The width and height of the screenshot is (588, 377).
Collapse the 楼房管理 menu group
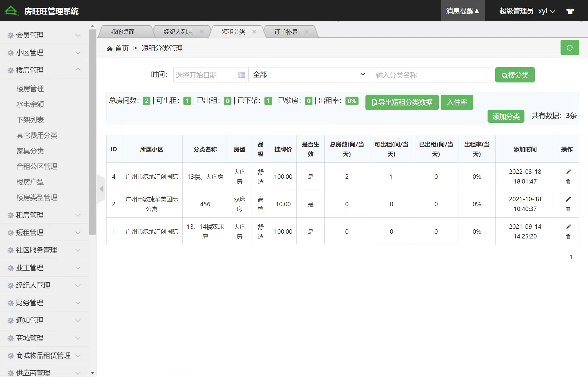44,70
